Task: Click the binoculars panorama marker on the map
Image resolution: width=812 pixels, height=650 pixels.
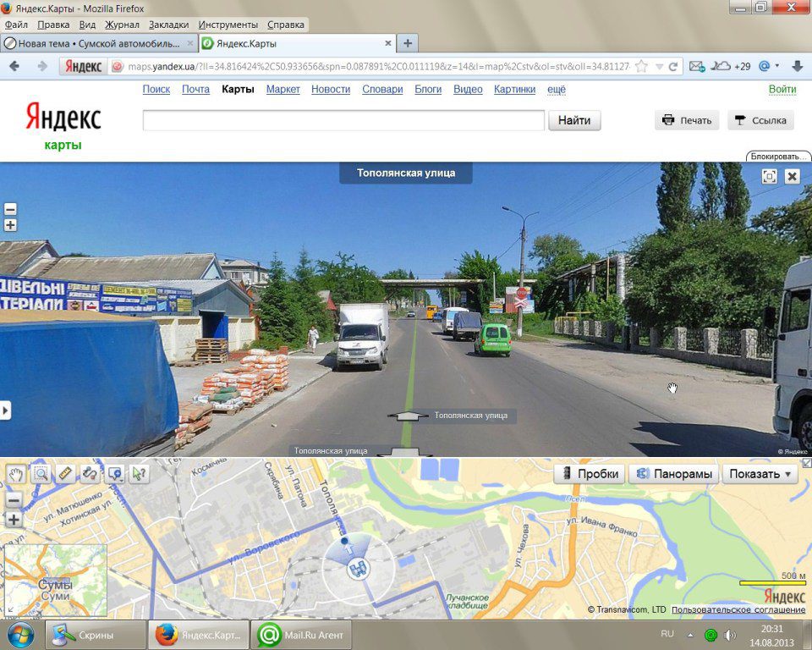Action: (x=358, y=569)
